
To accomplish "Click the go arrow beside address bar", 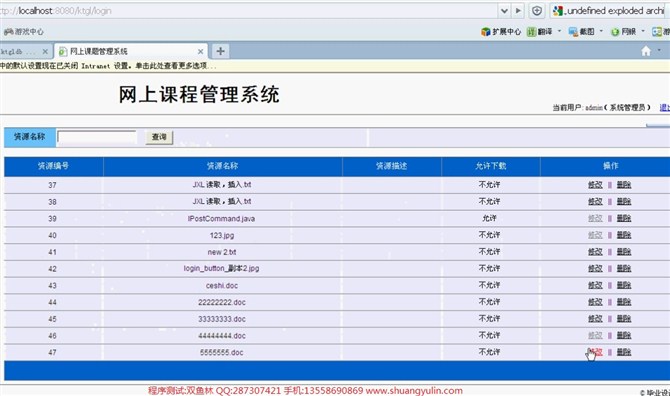I will [518, 11].
